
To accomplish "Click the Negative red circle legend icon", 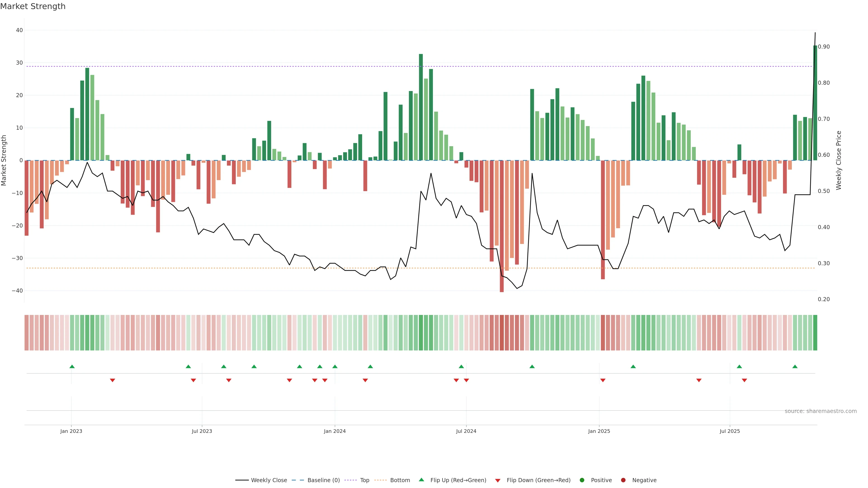I will tap(623, 480).
